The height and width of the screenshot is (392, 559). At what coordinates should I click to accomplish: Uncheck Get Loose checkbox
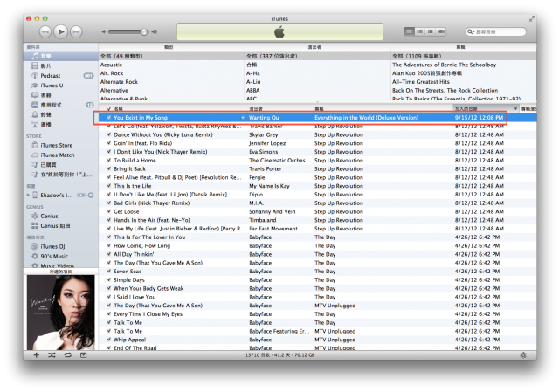click(109, 211)
